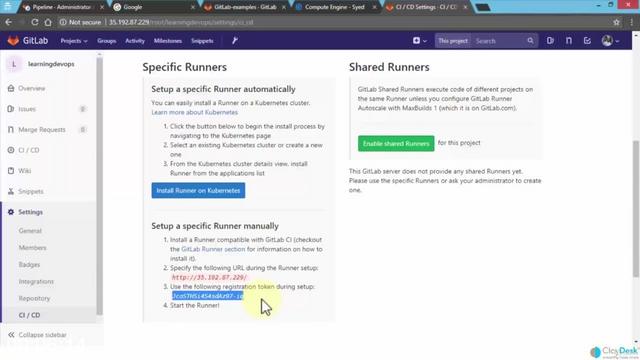Click the sidebar vertical scrollbar
The width and height of the screenshot is (640, 360).
[x=100, y=186]
